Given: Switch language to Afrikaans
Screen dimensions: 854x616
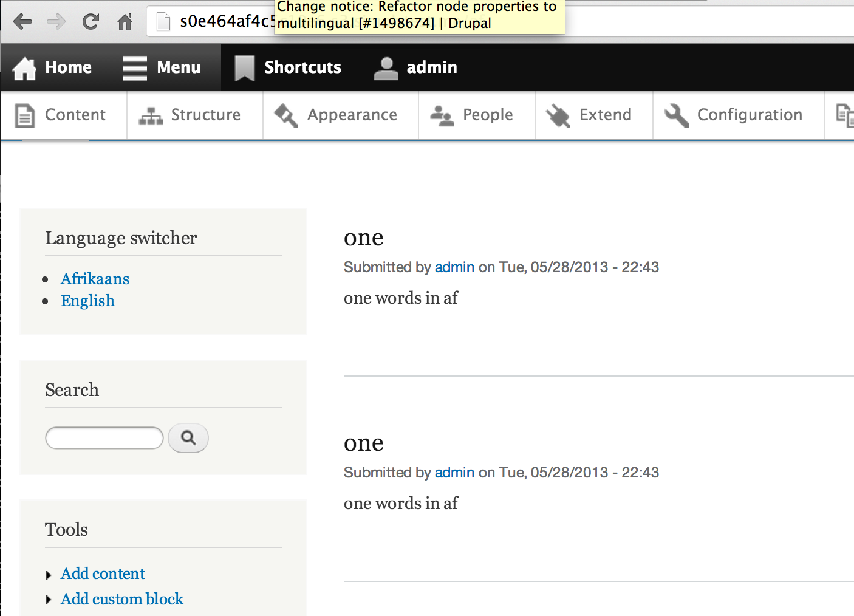Looking at the screenshot, I should click(x=95, y=279).
